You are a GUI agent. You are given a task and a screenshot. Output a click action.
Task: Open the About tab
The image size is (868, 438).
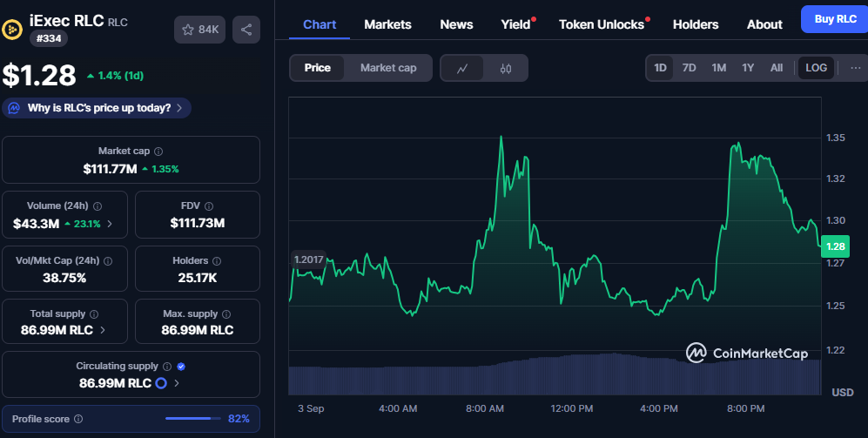pos(764,24)
